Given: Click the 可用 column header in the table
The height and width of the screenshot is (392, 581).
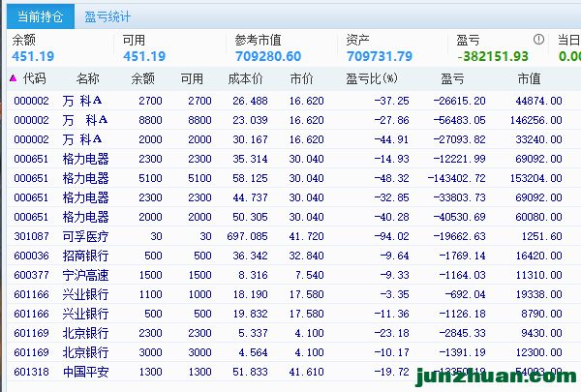Looking at the screenshot, I should click(x=192, y=78).
